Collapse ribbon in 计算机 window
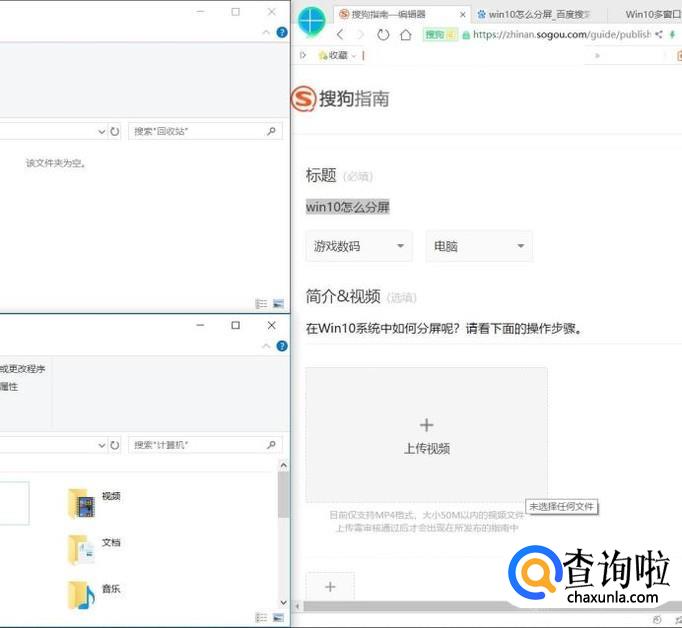Screen dimensions: 682x628 [x=266, y=346]
